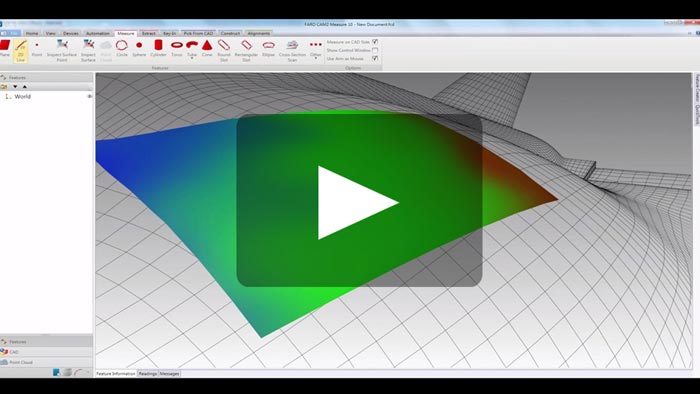Toggle Use Arm as Mouse checkbox
Viewport: 700px width, 394px height.
[375, 58]
